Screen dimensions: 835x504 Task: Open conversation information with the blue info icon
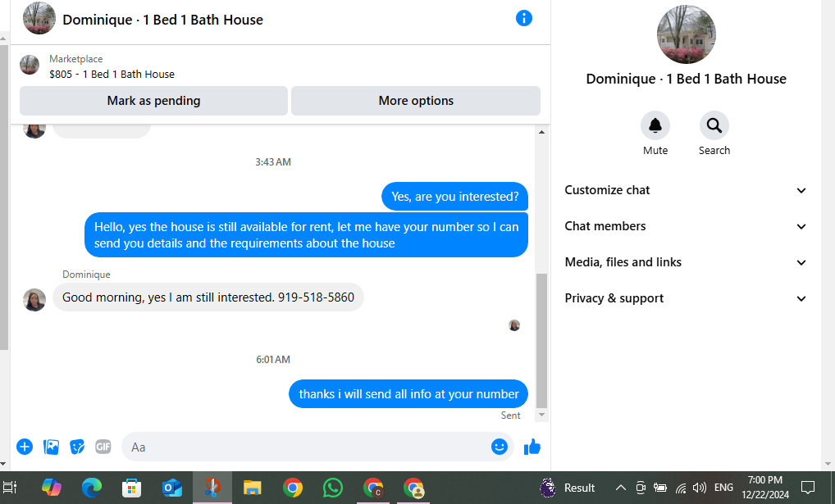[x=524, y=19]
